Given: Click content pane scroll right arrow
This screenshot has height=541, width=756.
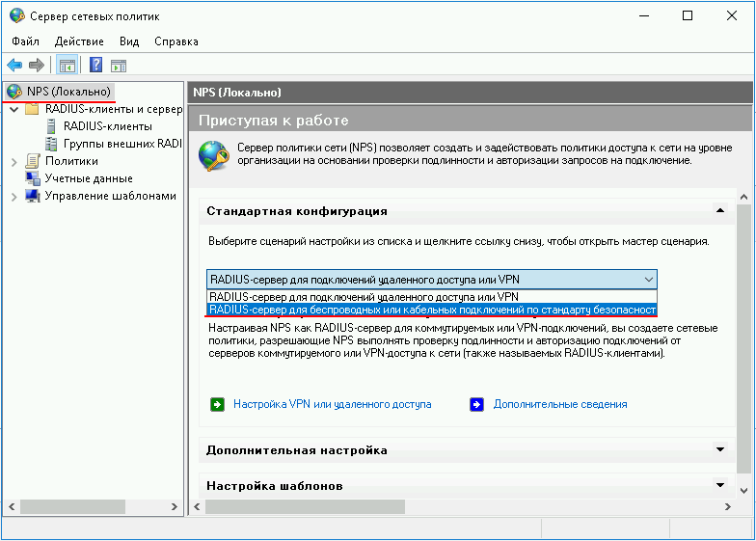Looking at the screenshot, I should coord(728,507).
